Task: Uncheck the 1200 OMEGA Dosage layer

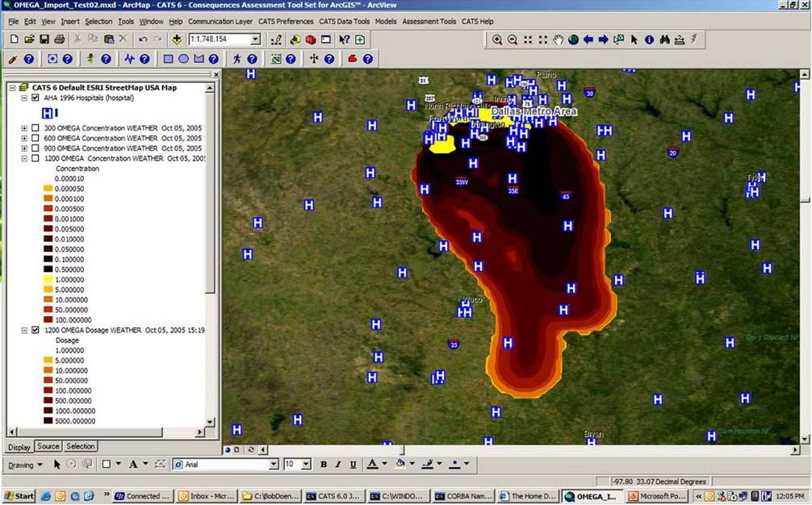Action: tap(36, 330)
